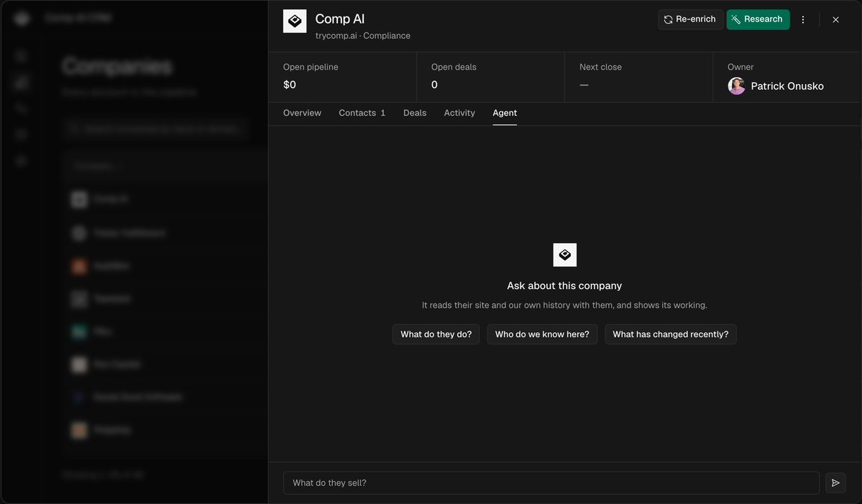This screenshot has width=862, height=504.
Task: Switch to the Deals tab
Action: (x=415, y=113)
